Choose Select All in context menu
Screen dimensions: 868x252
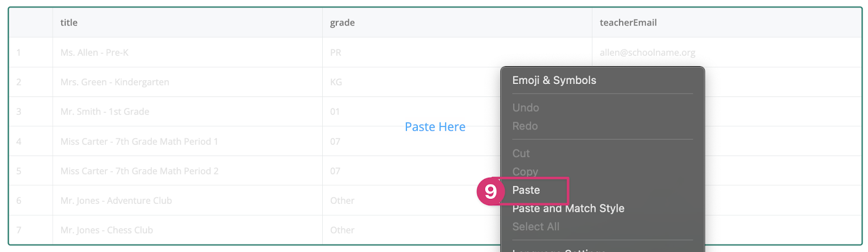536,227
